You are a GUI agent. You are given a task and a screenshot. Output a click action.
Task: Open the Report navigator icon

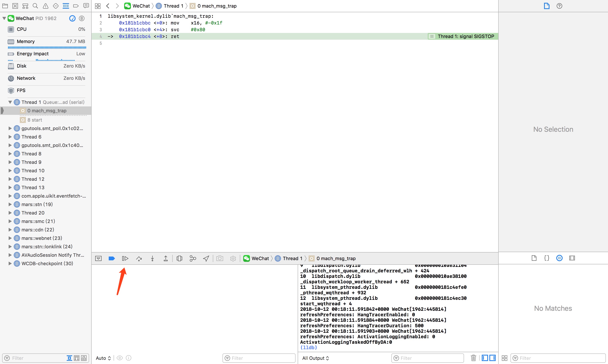tap(86, 6)
